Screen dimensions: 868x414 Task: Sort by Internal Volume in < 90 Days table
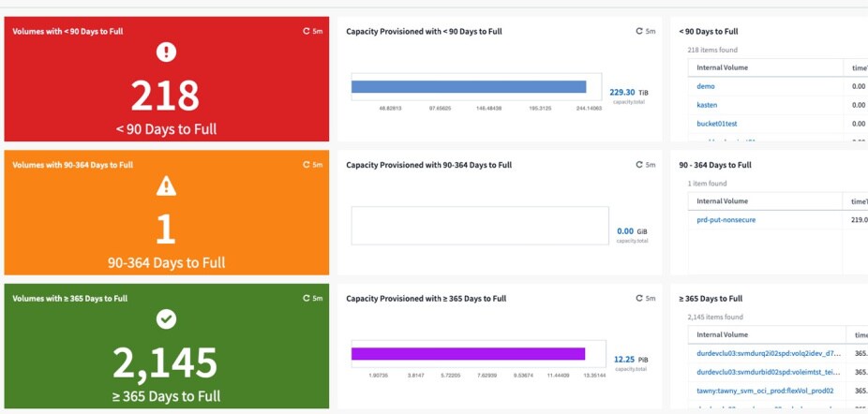723,67
